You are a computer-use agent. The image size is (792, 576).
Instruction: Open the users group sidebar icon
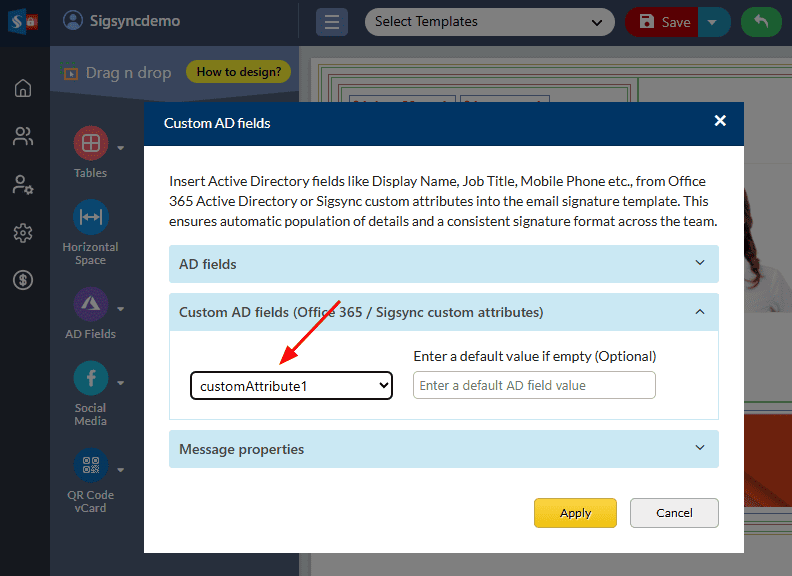[x=23, y=136]
